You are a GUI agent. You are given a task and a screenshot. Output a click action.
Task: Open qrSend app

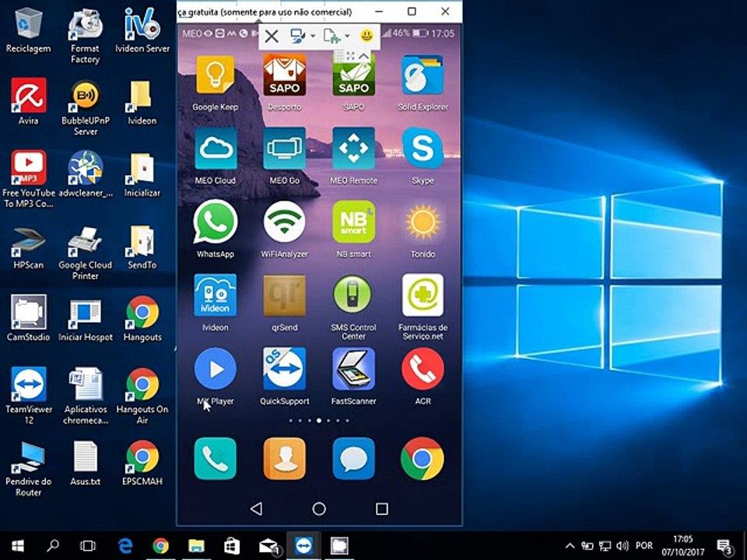coord(285,296)
